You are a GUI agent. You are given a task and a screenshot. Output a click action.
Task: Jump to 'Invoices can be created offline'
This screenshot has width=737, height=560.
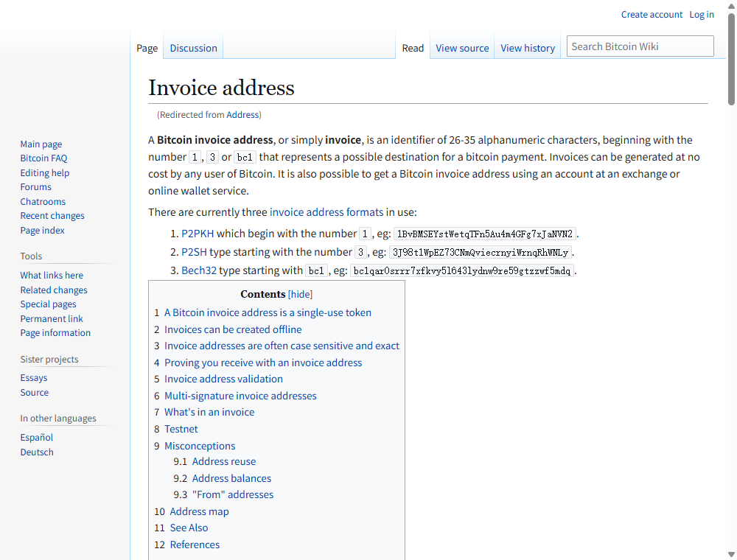[233, 329]
